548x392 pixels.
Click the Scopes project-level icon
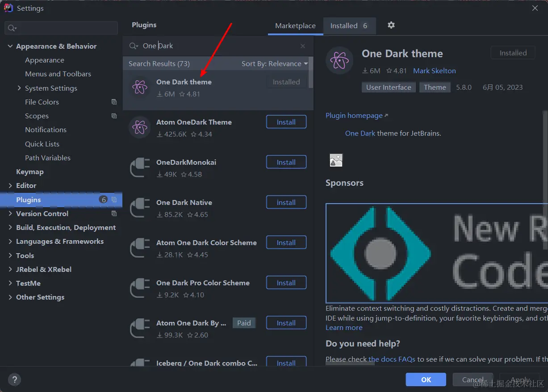[114, 116]
